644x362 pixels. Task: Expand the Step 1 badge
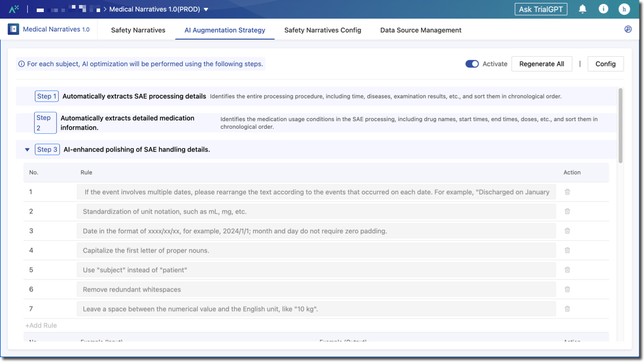pyautogui.click(x=47, y=96)
